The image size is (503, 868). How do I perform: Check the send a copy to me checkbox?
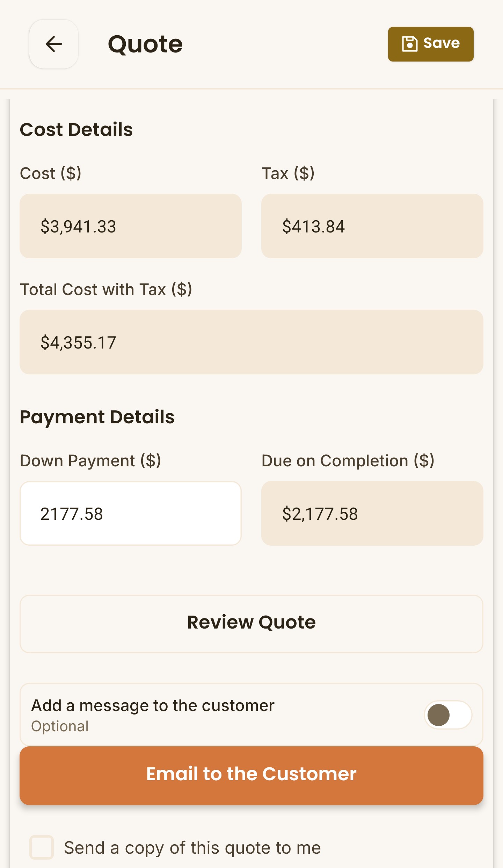tap(42, 847)
